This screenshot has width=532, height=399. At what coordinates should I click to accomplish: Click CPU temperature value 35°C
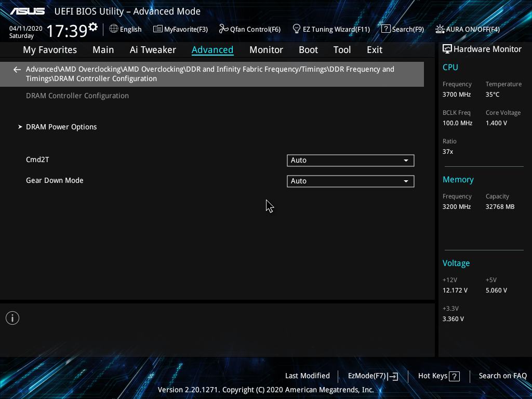[493, 95]
